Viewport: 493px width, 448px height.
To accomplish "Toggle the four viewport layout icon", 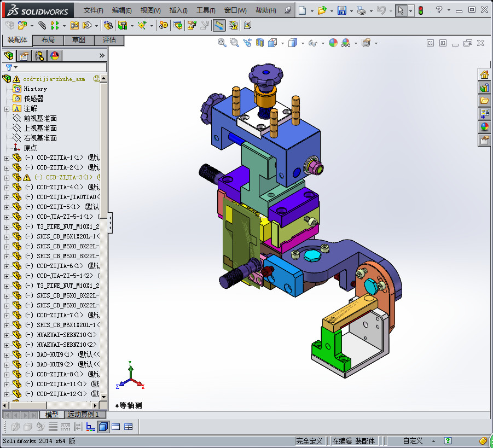I will [128, 427].
